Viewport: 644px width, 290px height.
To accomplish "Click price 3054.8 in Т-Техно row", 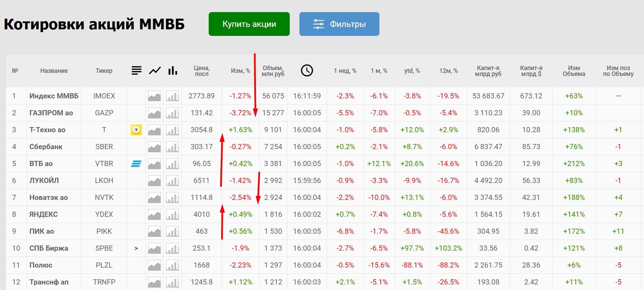I will [x=201, y=130].
